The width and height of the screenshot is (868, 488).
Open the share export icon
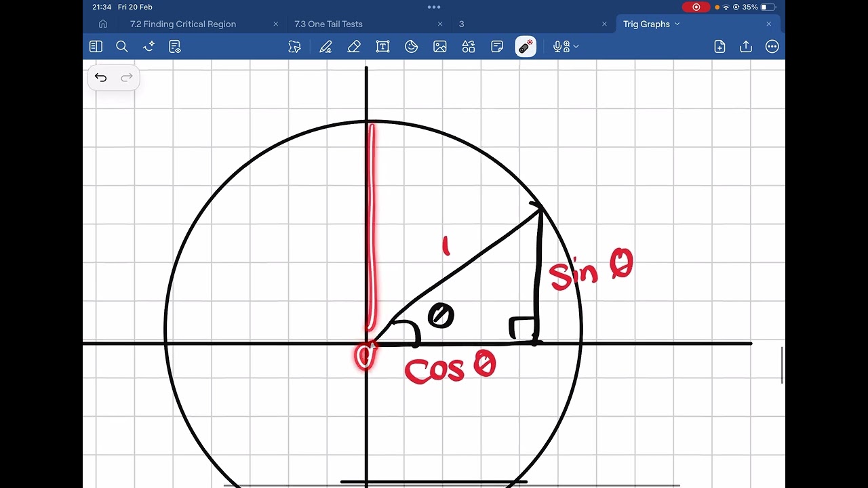[746, 47]
